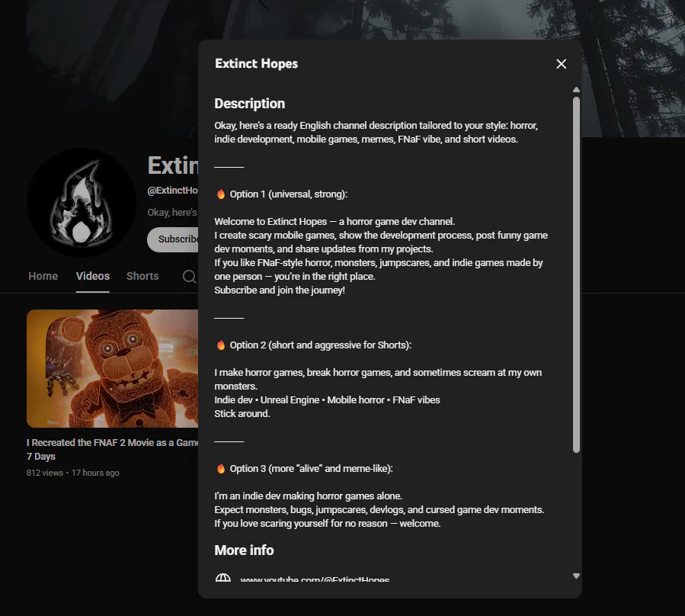Open the Shorts tab
685x616 pixels.
pos(142,276)
